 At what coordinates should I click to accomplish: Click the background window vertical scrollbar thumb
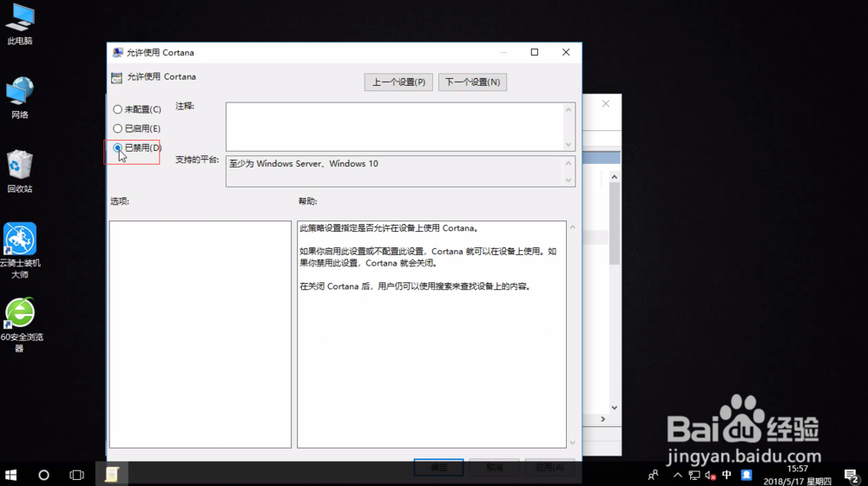tap(615, 224)
